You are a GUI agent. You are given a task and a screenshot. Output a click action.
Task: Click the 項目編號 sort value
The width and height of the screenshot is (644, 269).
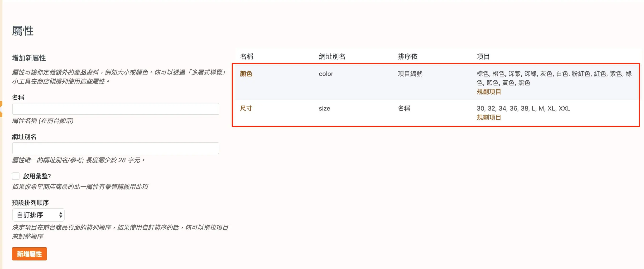[410, 74]
